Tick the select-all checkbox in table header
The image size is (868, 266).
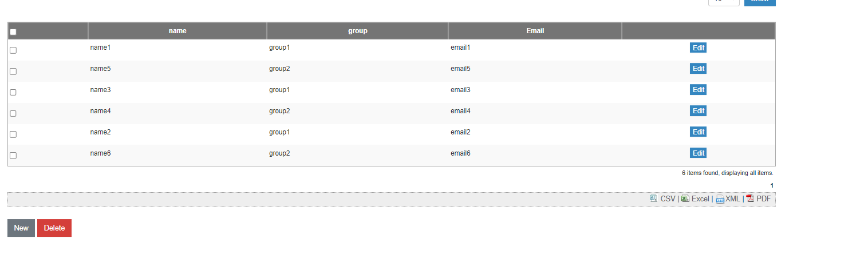(13, 32)
